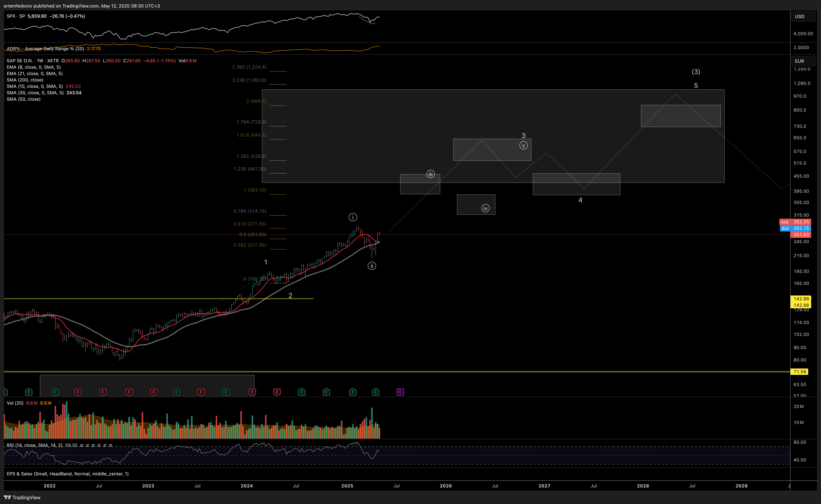The image size is (821, 504).
Task: Select the 1.382 (528.2) Fibonacci label
Action: click(x=251, y=156)
